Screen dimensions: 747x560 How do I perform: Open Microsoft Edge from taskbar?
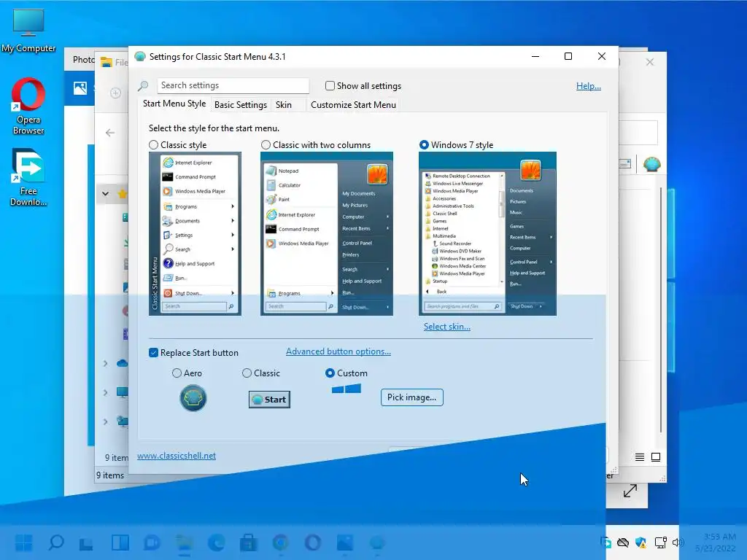click(216, 542)
